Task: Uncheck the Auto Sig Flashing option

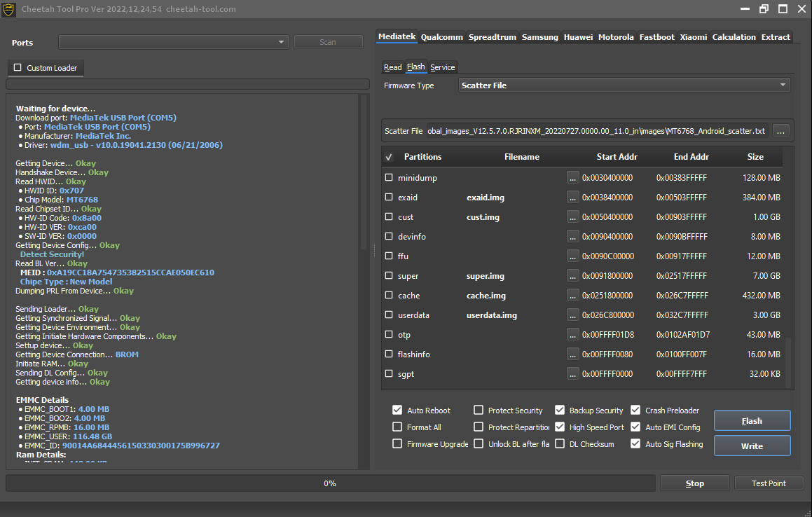Action: (635, 443)
